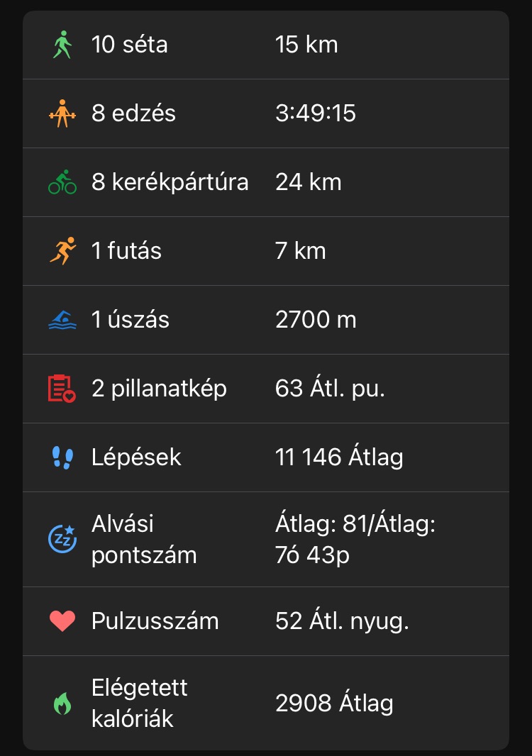Open the 10 séta row

click(130, 45)
